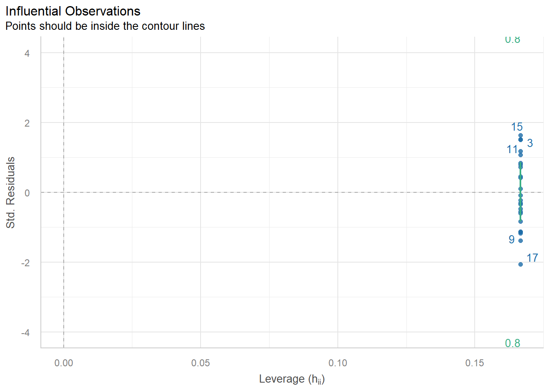Select the 0.15 x-axis tick label
This screenshot has width=549, height=392.
pyautogui.click(x=475, y=363)
